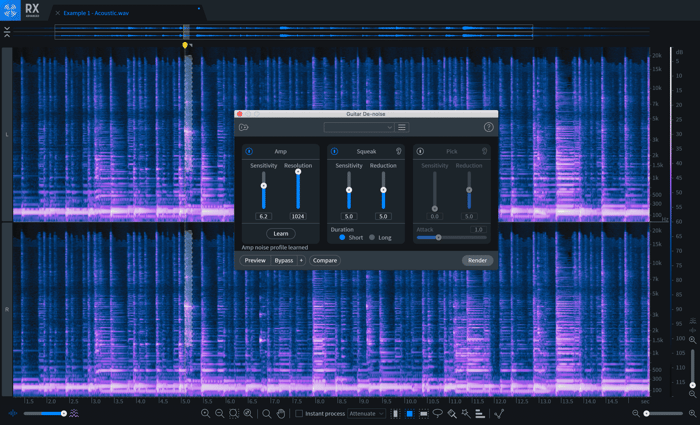This screenshot has width=700, height=425.
Task: Click the Bypass button
Action: point(284,260)
